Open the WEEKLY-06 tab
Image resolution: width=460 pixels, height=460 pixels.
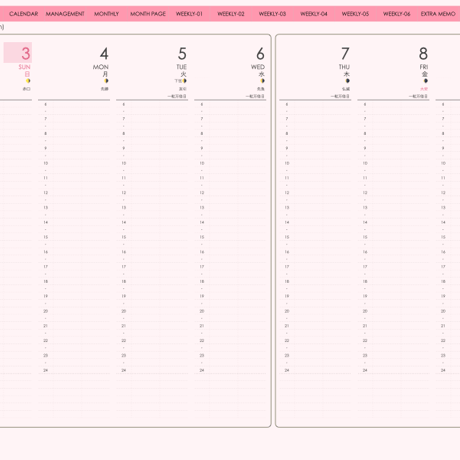click(x=396, y=14)
